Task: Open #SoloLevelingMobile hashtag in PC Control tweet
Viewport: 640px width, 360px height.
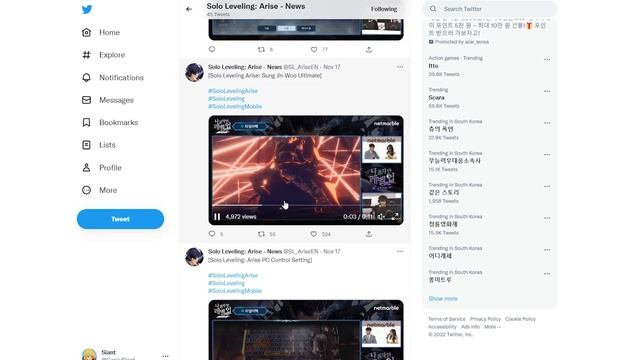Action: tap(235, 291)
